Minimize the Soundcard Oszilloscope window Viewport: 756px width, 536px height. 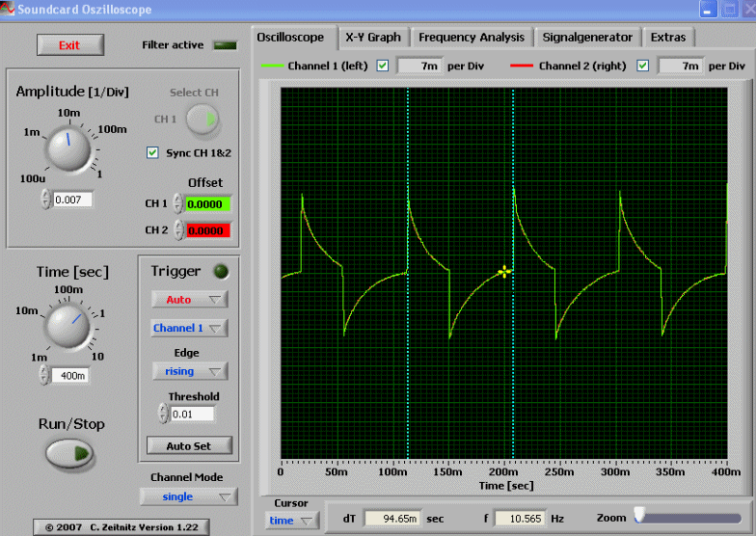708,10
